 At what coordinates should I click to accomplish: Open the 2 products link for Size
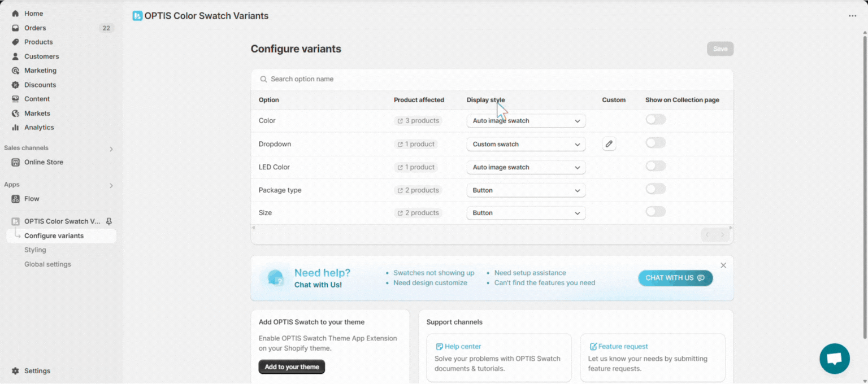(418, 213)
